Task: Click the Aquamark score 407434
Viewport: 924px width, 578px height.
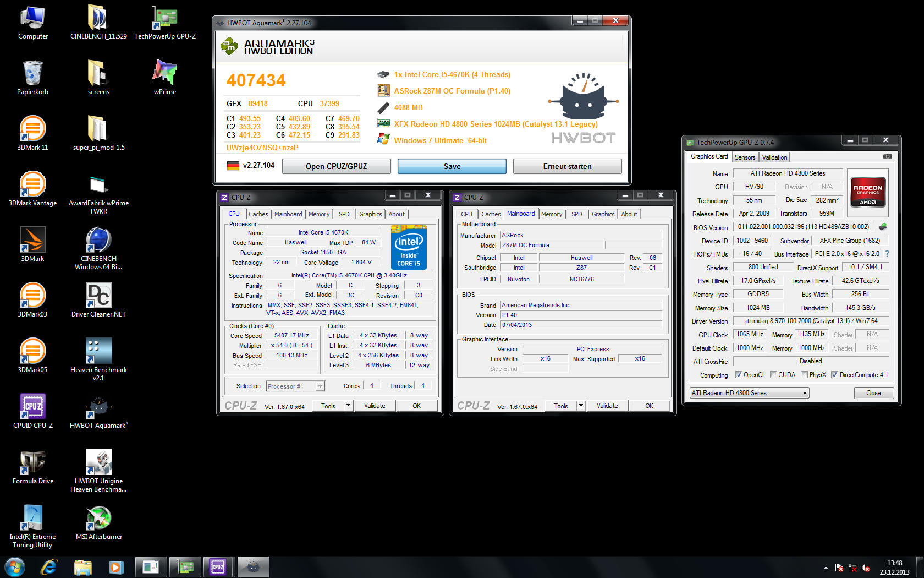Action: click(256, 80)
